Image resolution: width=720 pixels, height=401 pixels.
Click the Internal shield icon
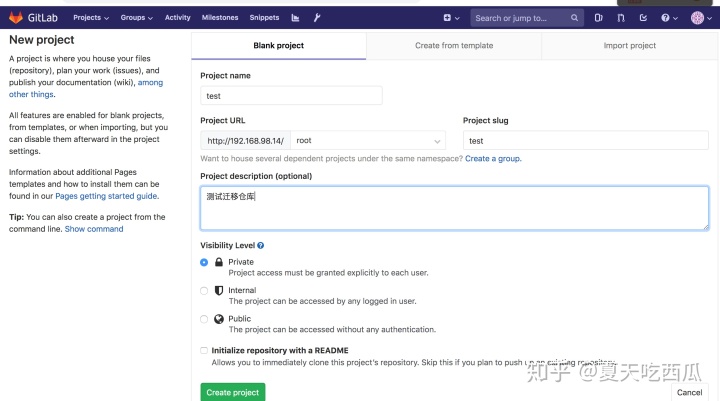(219, 290)
